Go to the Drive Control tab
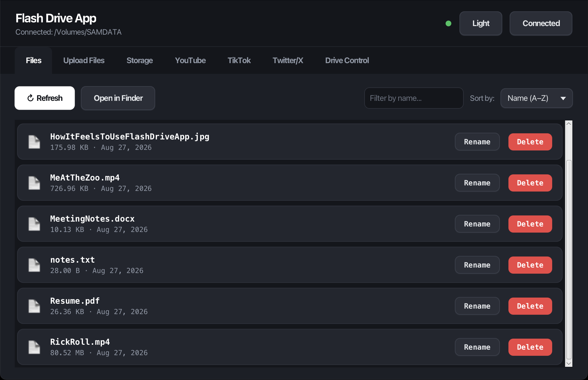The height and width of the screenshot is (380, 588). (347, 60)
